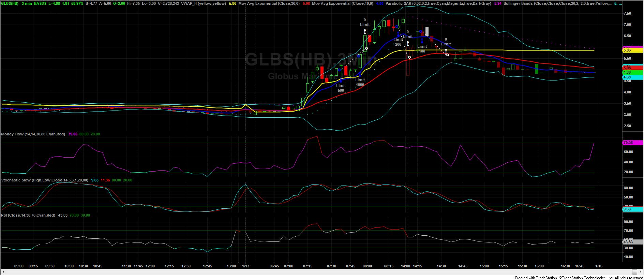Select the Bollinger Bands indicator label
Viewport: 644px width, 280px height.
[x=558, y=3]
